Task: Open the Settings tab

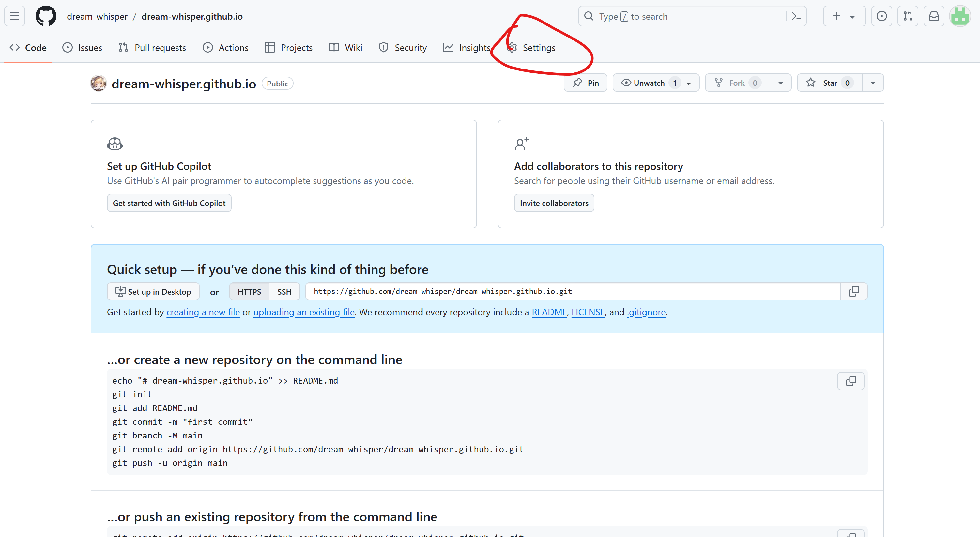Action: [532, 48]
